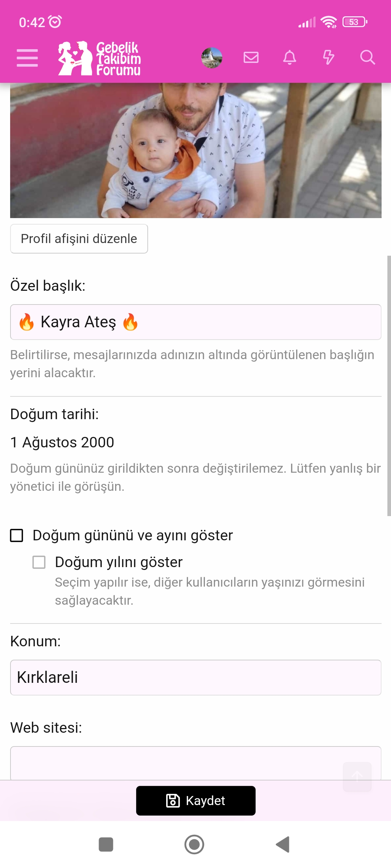This screenshot has height=868, width=391.
Task: Enable "Doğum gününü ve ayını göster" checkbox
Action: (x=17, y=536)
